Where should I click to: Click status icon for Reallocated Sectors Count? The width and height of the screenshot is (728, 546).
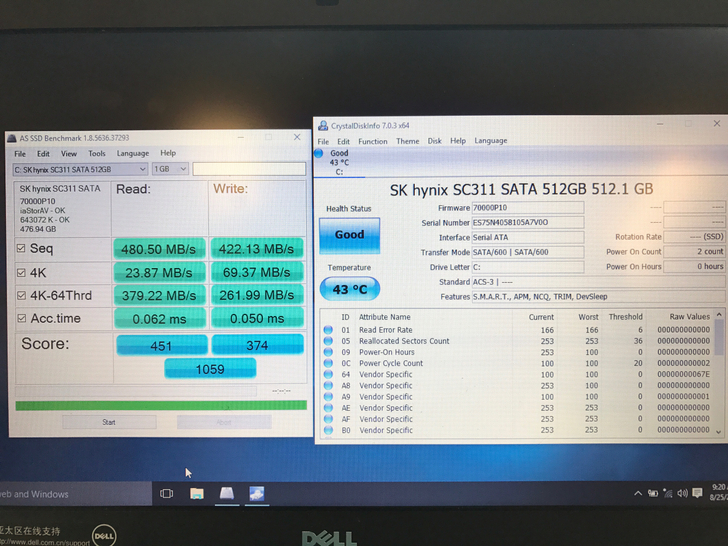[x=328, y=341]
